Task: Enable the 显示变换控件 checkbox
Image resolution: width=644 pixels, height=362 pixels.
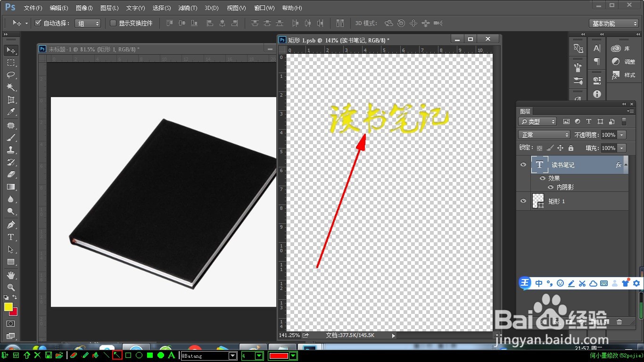Action: point(113,23)
